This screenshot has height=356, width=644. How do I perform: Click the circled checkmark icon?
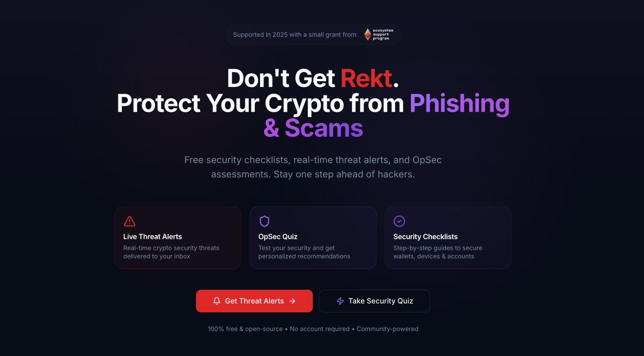click(399, 221)
